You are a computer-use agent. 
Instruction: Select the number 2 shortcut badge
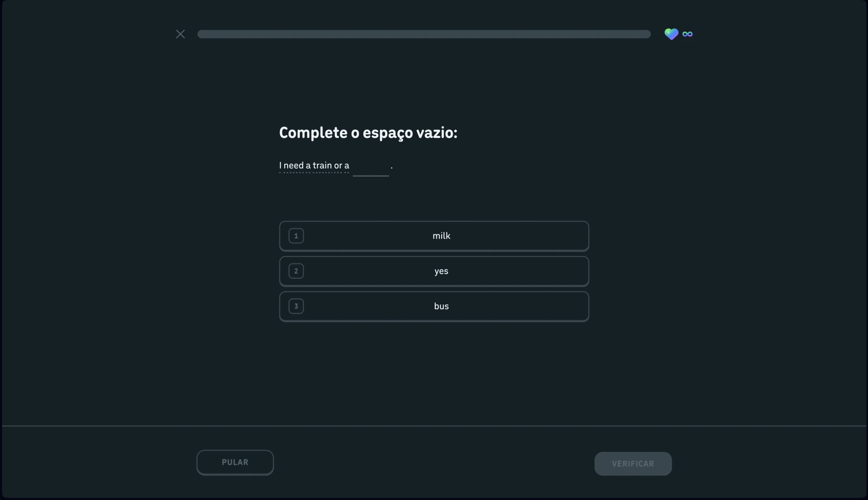pos(296,271)
